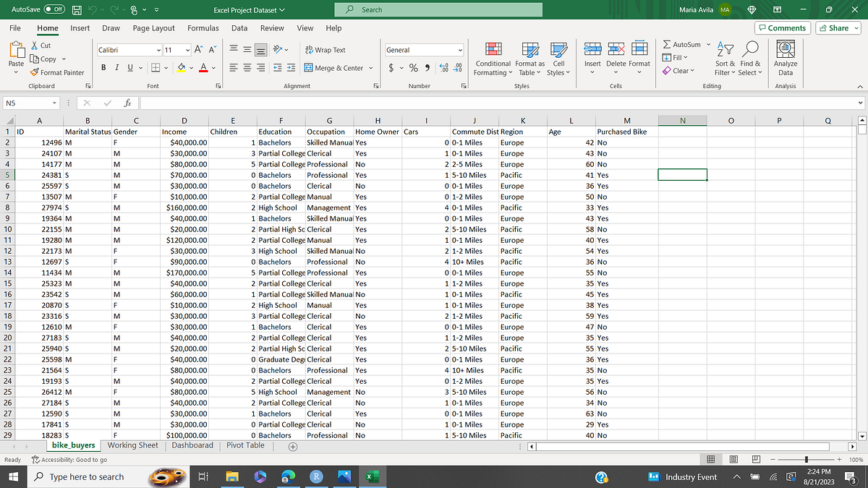Open the File menu
This screenshot has height=488, width=868.
tap(14, 28)
